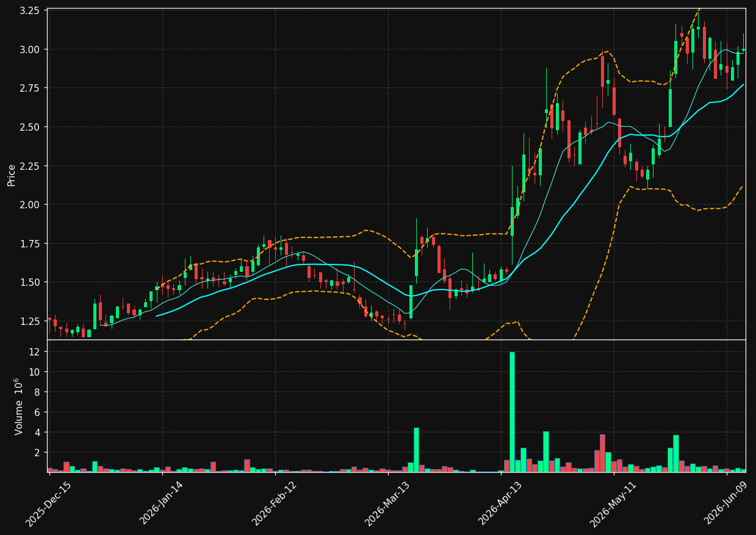Click the tallest green volume bar near 12
The width and height of the screenshot is (756, 535).
512,412
